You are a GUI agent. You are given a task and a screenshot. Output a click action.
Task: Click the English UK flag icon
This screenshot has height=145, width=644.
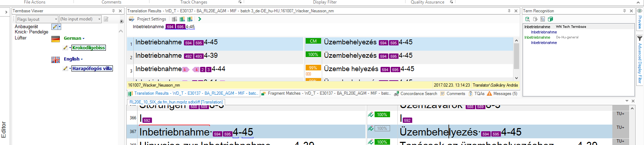[x=56, y=60]
